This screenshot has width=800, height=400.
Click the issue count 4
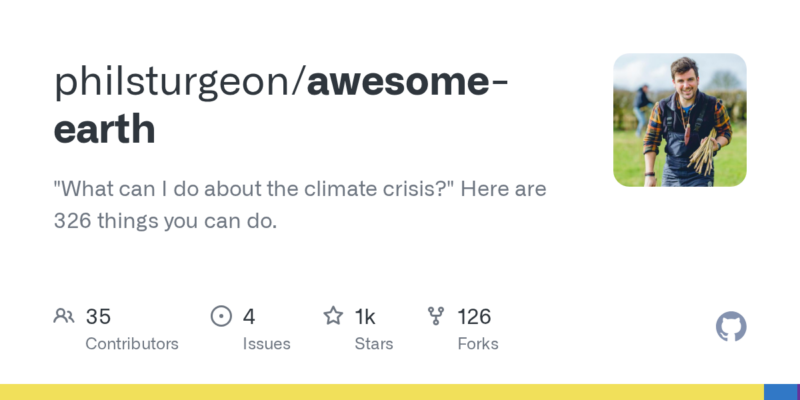(249, 317)
